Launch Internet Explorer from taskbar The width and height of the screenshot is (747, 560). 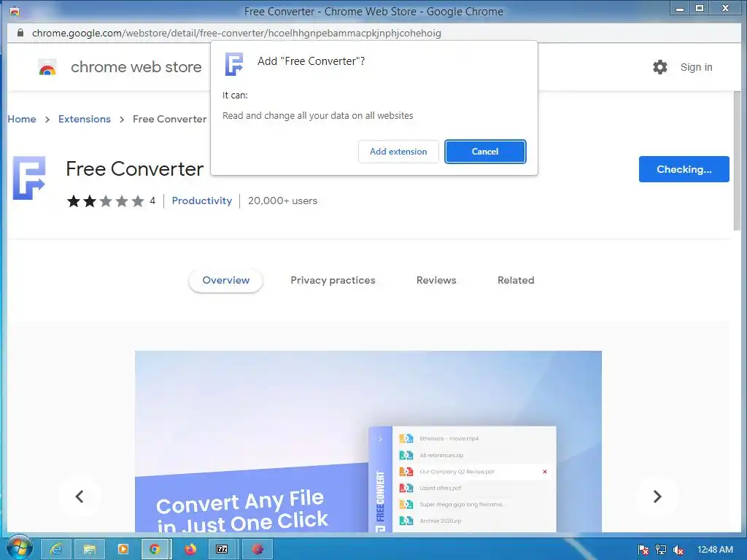click(55, 549)
